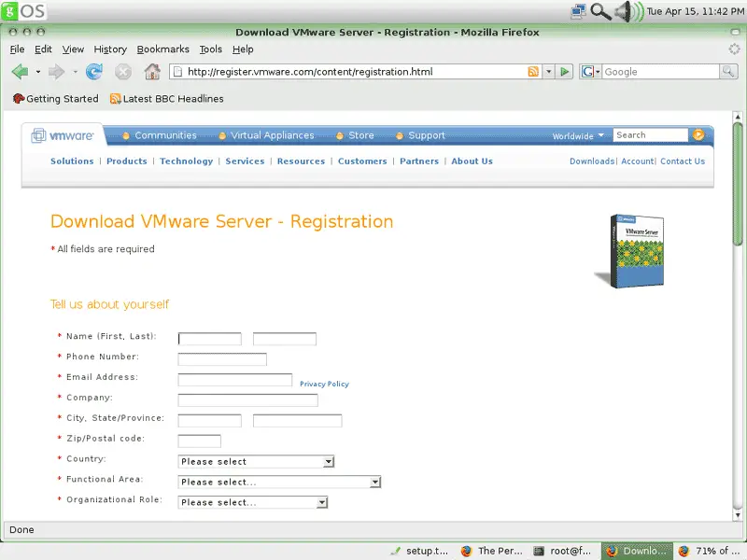
Task: Open the About Us nav link
Action: pyautogui.click(x=472, y=161)
